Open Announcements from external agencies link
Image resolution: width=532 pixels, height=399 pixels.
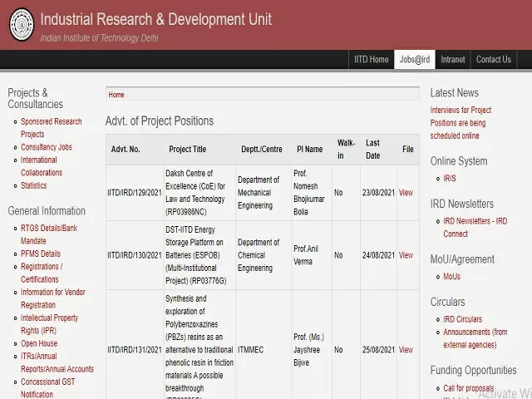click(x=475, y=338)
